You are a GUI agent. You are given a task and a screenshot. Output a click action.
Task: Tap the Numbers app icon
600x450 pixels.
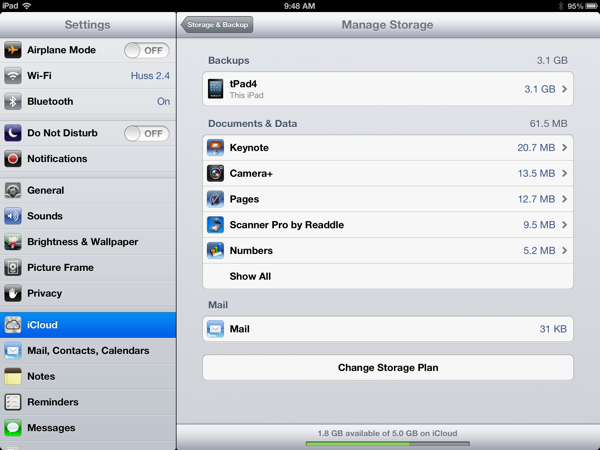pos(215,251)
